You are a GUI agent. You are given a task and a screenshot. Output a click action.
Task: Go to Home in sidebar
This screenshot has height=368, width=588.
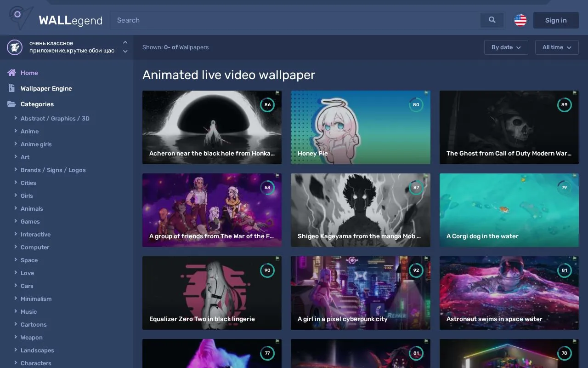pyautogui.click(x=29, y=73)
